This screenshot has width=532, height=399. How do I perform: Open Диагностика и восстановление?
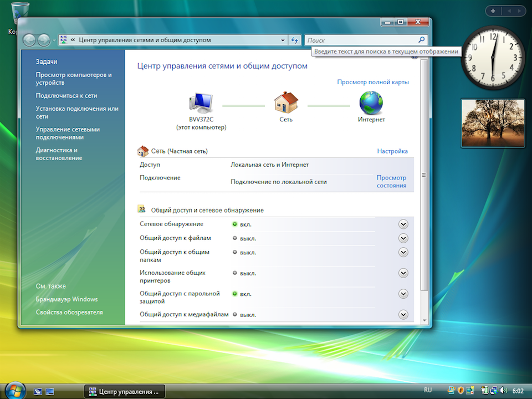59,154
